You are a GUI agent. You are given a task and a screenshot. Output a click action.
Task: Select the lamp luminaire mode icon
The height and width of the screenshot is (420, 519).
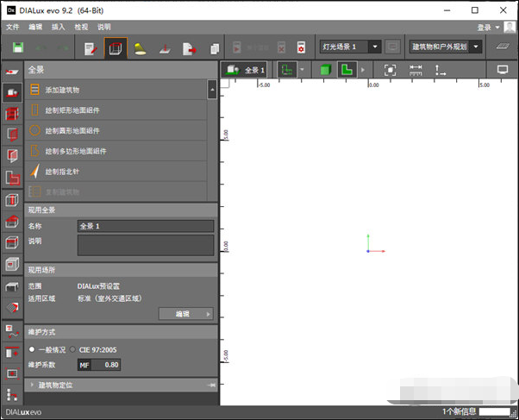(138, 47)
